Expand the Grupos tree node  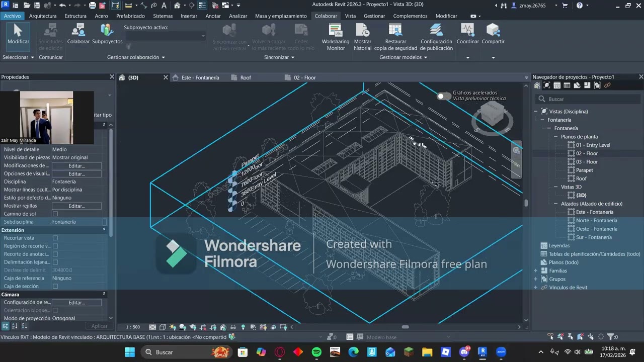536,279
